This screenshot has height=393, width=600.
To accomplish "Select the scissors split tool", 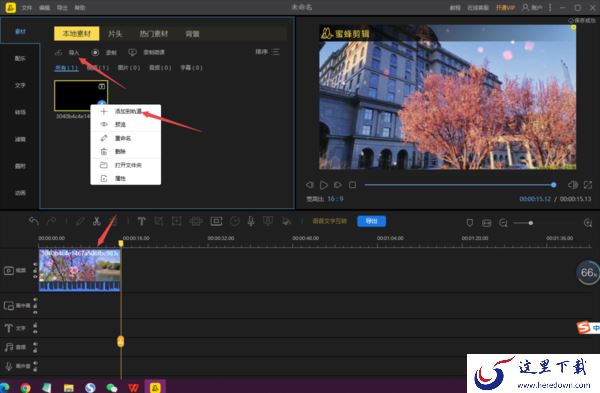I will [x=96, y=221].
